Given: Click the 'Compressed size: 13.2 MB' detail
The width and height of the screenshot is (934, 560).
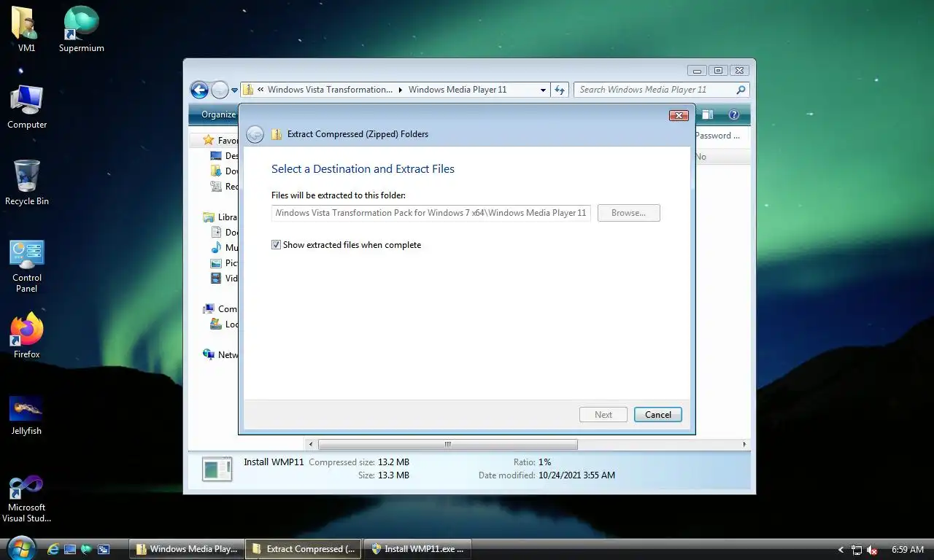Looking at the screenshot, I should pyautogui.click(x=359, y=462).
